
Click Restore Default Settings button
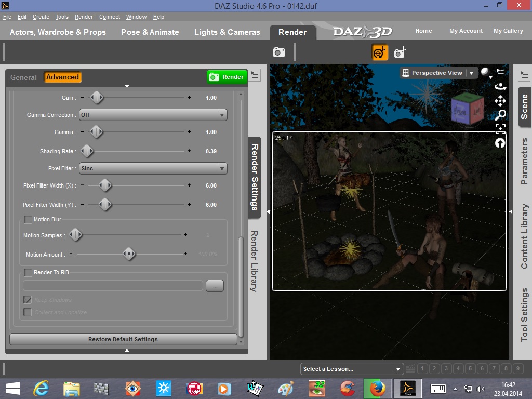coord(123,339)
